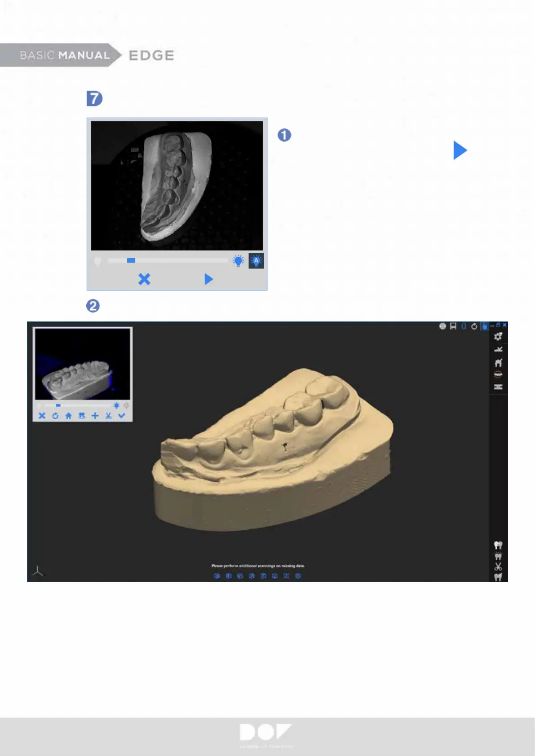Viewport: 535px width, 756px height.
Task: Confirm with the checkmark in small scan panel
Action: tap(121, 416)
